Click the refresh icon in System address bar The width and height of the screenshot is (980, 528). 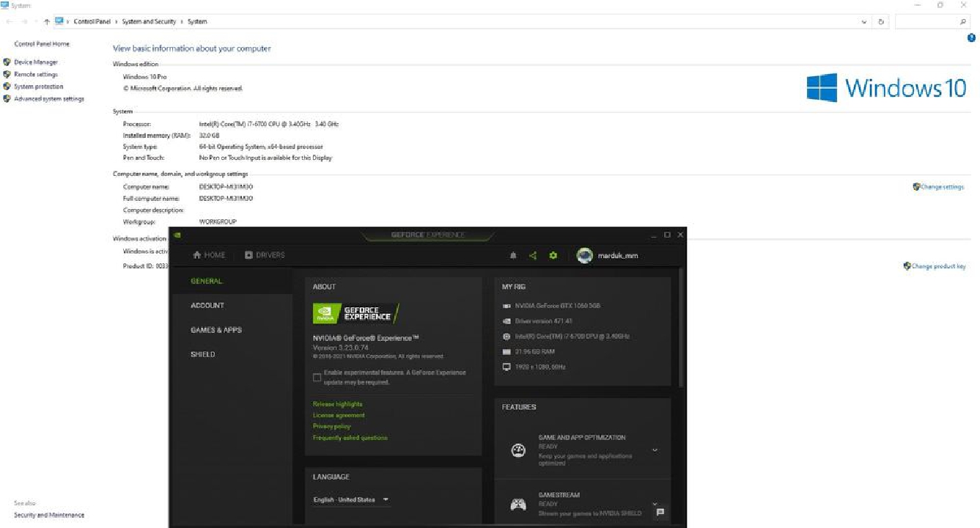[x=881, y=22]
